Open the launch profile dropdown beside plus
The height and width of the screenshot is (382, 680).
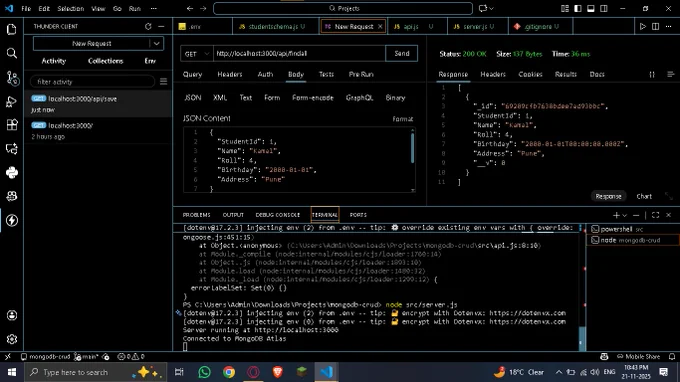[624, 215]
